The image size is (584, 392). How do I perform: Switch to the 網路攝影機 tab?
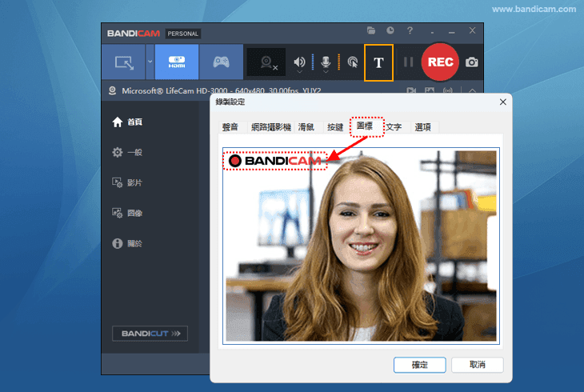270,127
